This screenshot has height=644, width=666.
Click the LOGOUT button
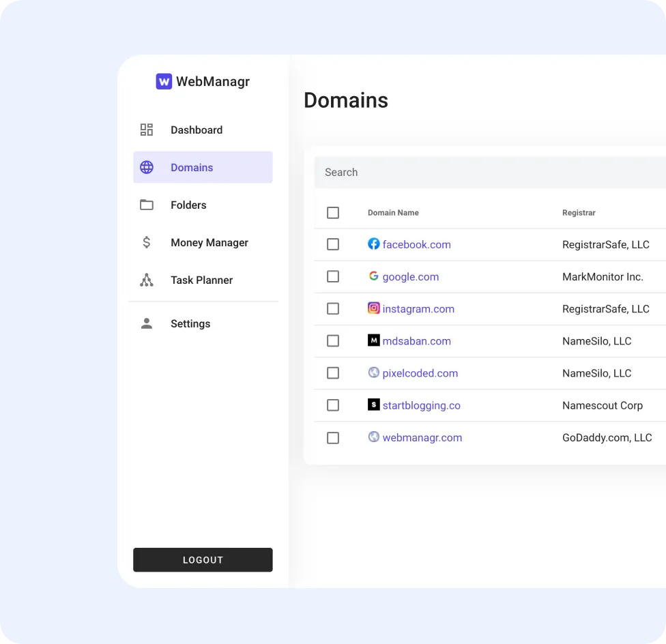tap(203, 559)
